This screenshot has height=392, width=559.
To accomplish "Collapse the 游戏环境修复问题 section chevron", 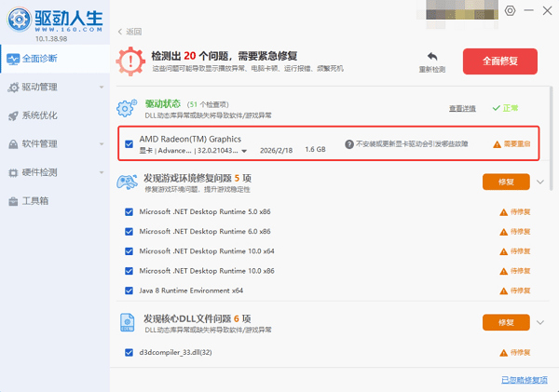I will click(x=540, y=182).
